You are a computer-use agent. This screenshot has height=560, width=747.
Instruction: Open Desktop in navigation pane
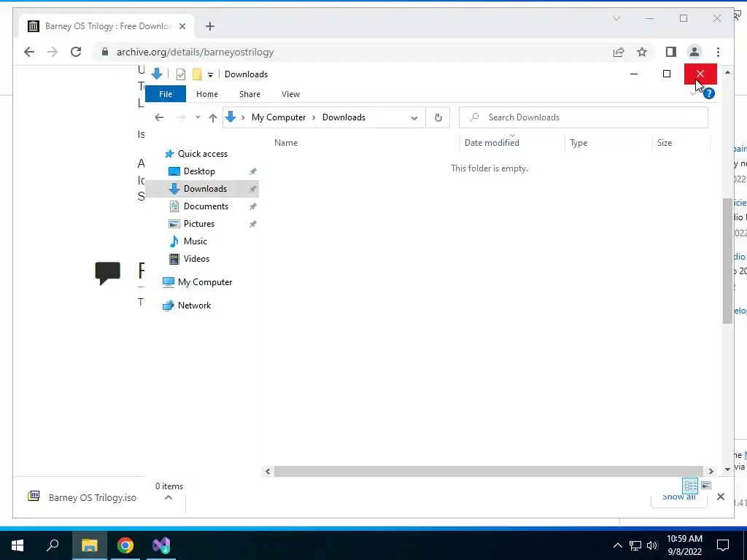(x=199, y=171)
